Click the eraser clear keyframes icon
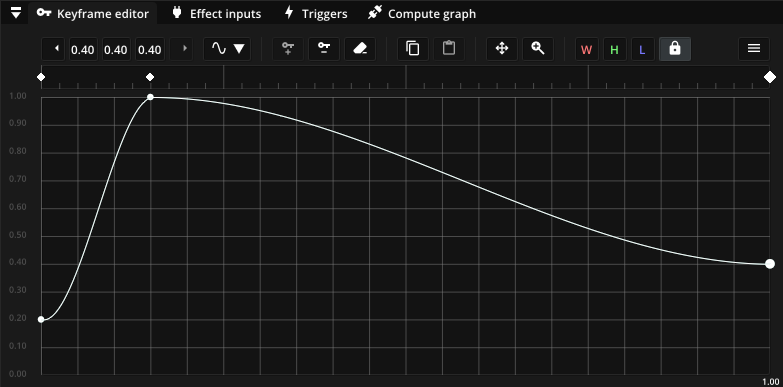The height and width of the screenshot is (387, 783). pos(360,49)
